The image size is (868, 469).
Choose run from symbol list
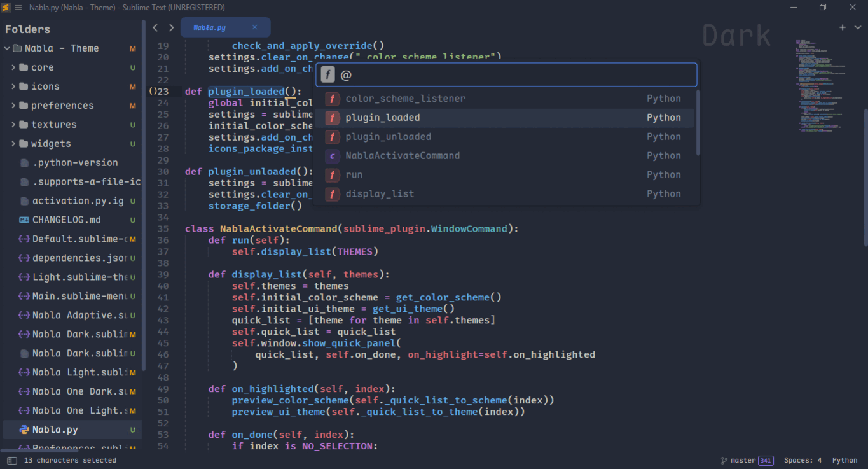coord(505,175)
